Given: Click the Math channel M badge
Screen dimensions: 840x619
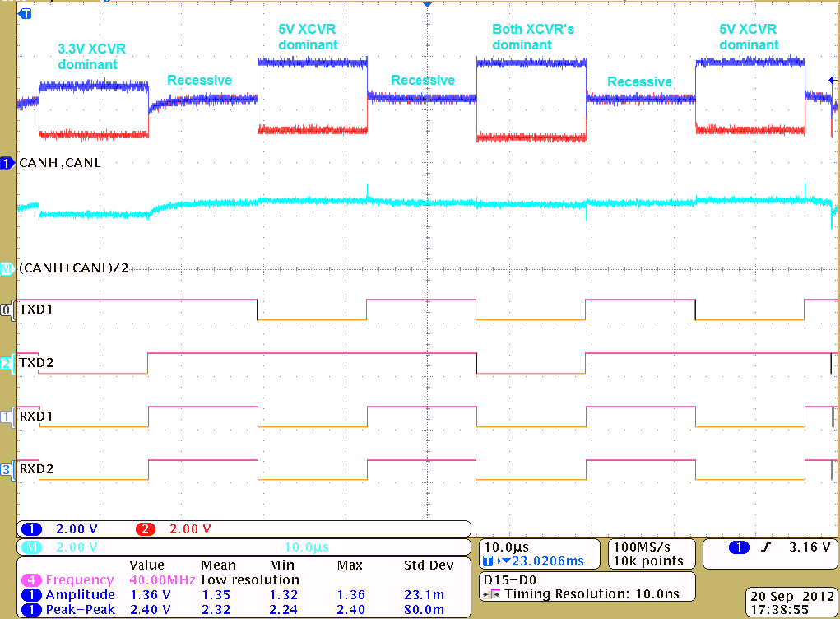Looking at the screenshot, I should point(31,547).
